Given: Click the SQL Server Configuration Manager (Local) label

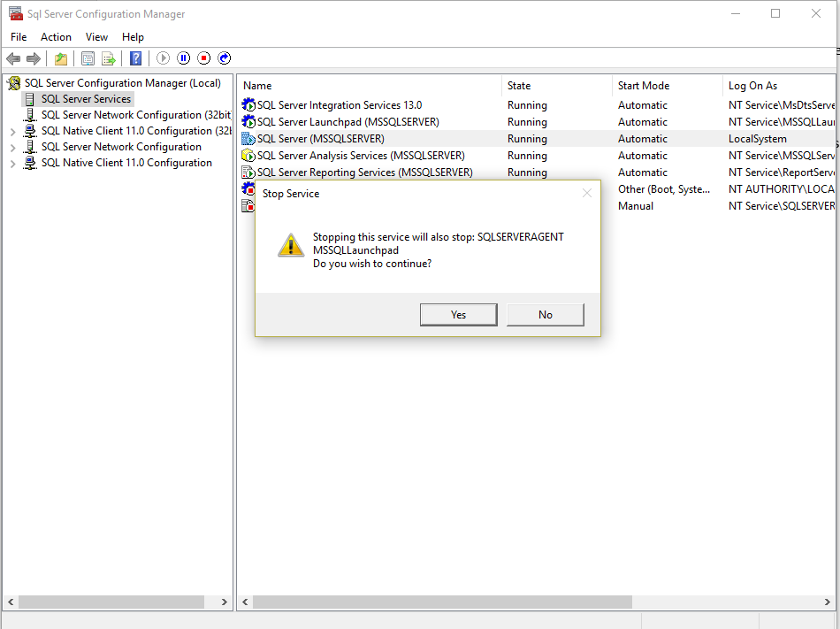Looking at the screenshot, I should click(123, 83).
